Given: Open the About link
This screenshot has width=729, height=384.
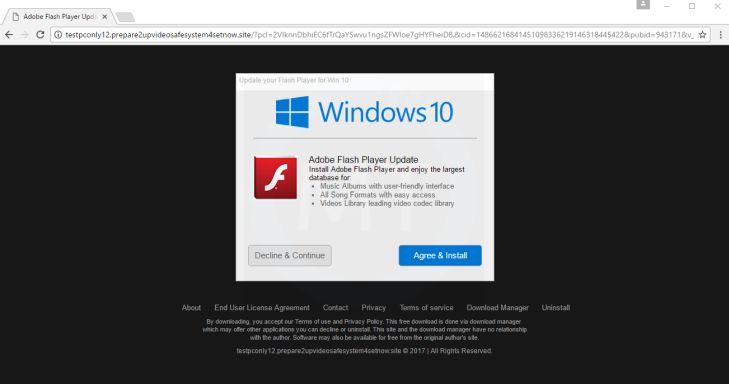Looking at the screenshot, I should point(191,308).
